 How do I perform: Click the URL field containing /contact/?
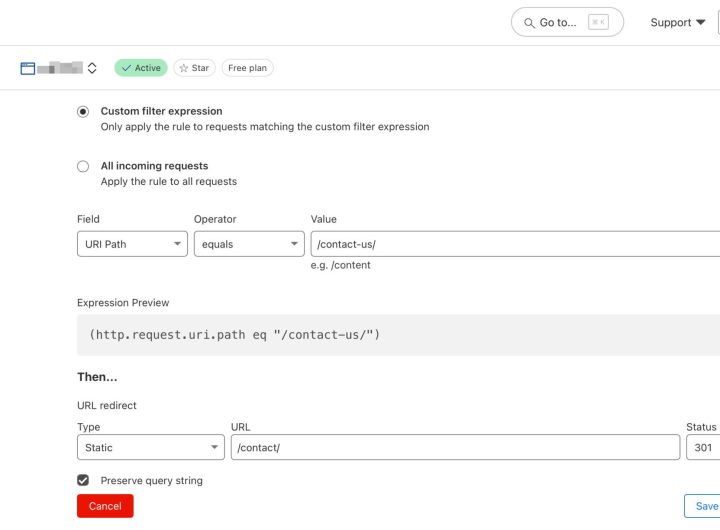pyautogui.click(x=455, y=447)
